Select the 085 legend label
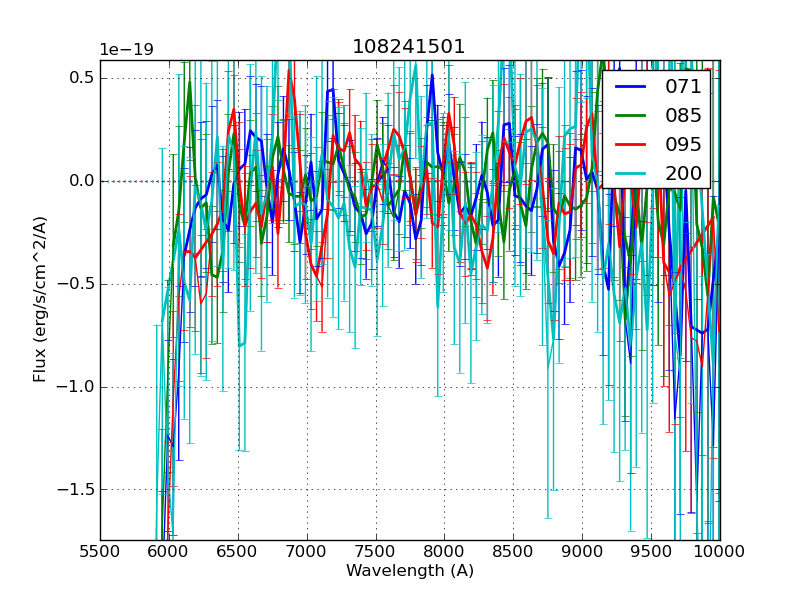 pyautogui.click(x=683, y=115)
